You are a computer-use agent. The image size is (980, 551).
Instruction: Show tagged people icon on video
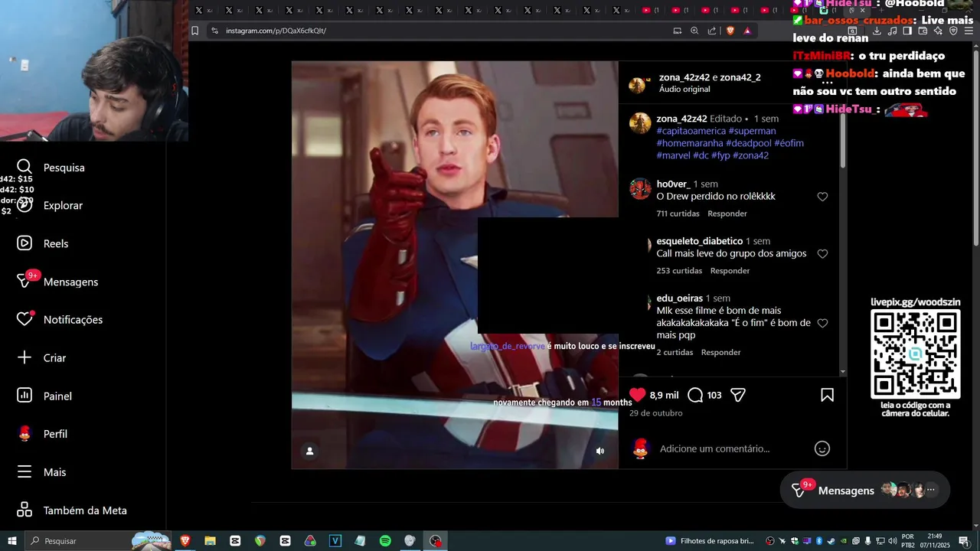pyautogui.click(x=309, y=451)
